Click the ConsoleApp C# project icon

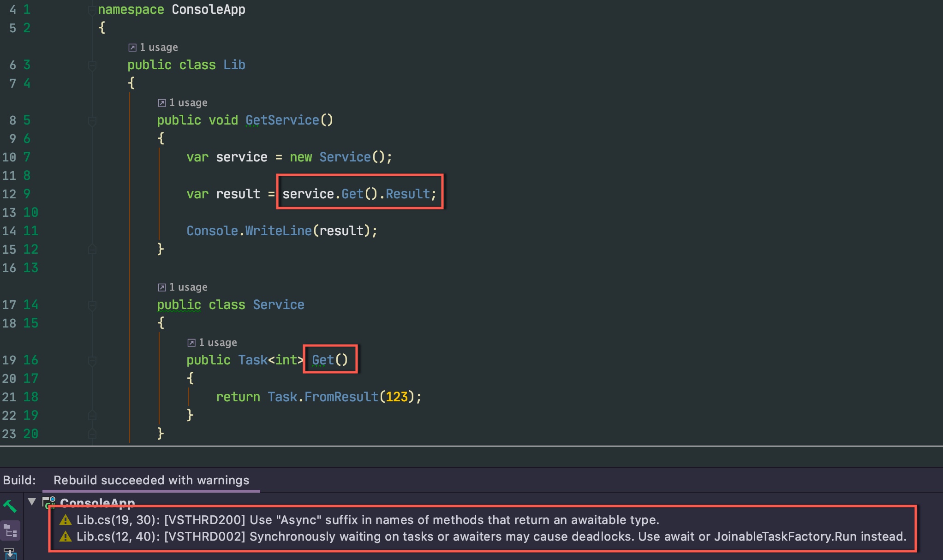[49, 502]
